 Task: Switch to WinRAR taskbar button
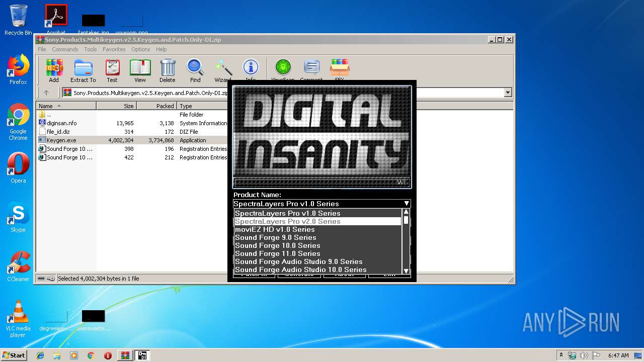click(x=125, y=355)
